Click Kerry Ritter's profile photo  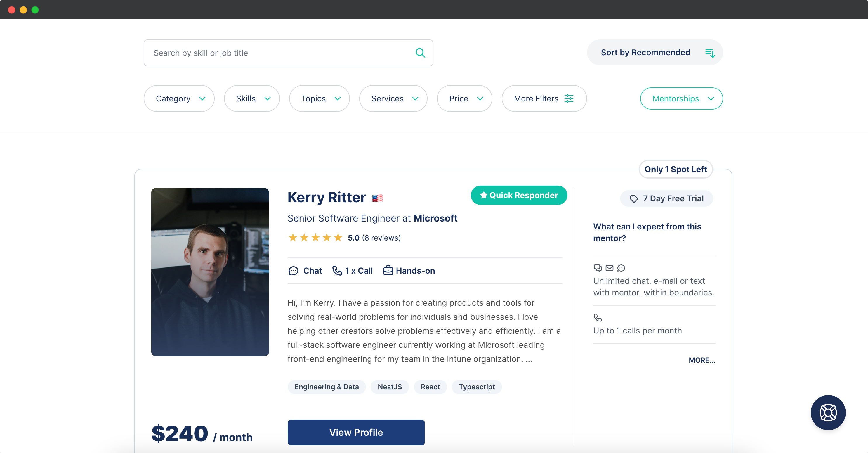[x=210, y=272]
